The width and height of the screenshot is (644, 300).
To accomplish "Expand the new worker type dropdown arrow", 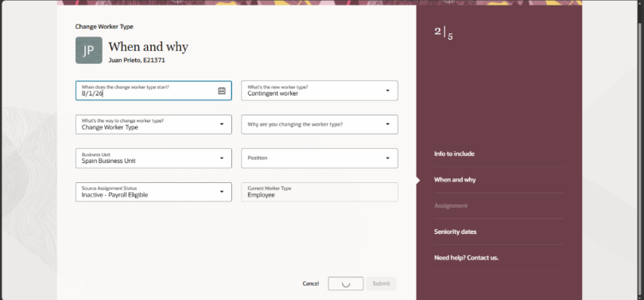I will click(387, 91).
